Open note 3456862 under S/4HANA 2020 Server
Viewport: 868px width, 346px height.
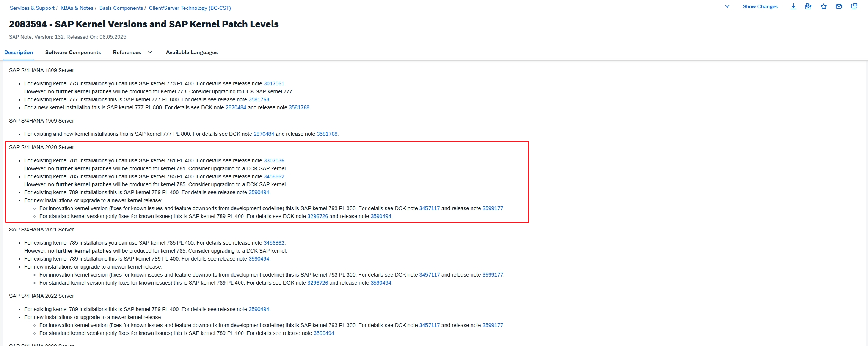point(274,176)
